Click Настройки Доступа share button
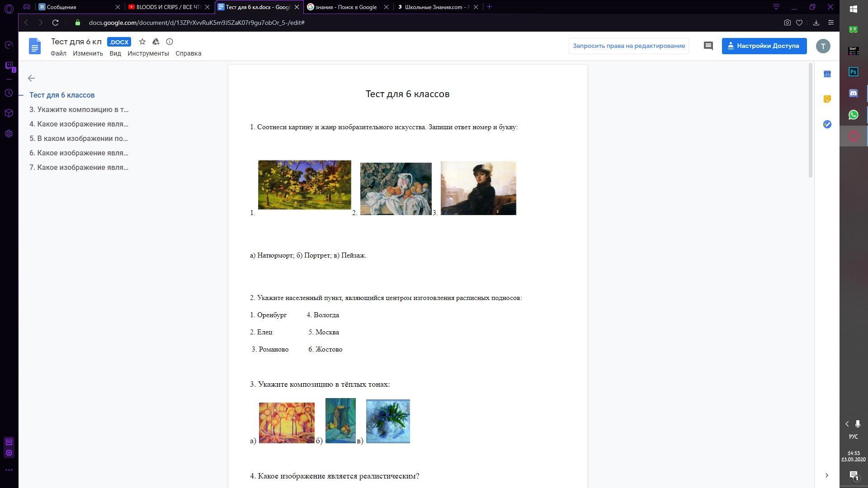The width and height of the screenshot is (868, 488). click(764, 46)
